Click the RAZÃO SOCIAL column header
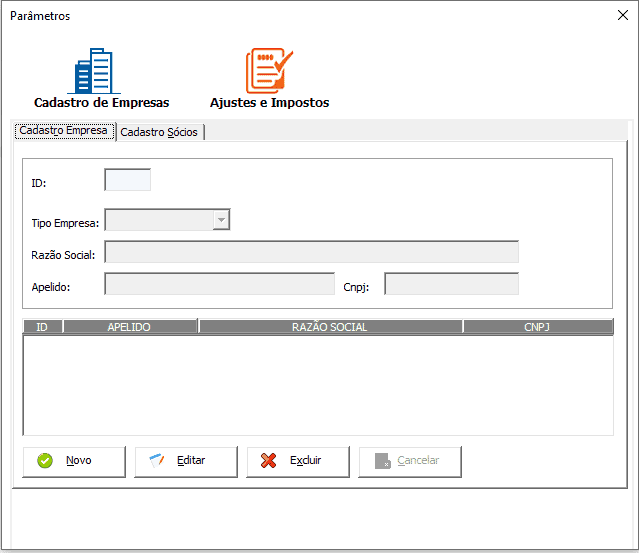Viewport: 639px width, 553px height. [331, 327]
